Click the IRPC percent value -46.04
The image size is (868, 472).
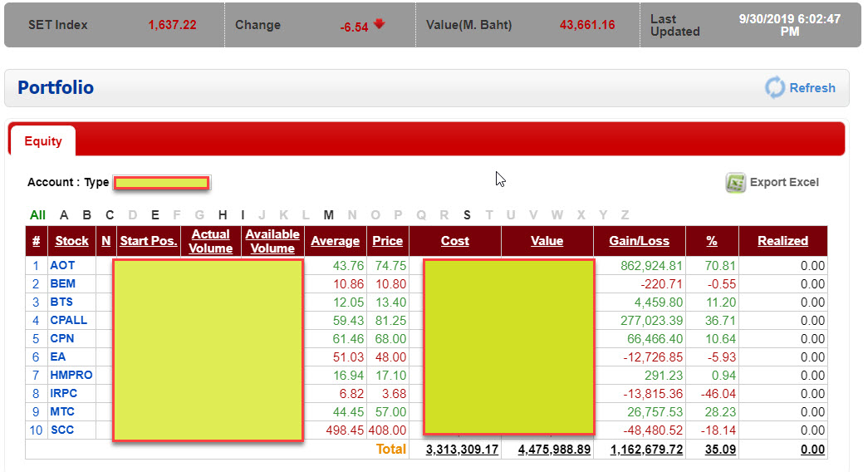point(717,394)
